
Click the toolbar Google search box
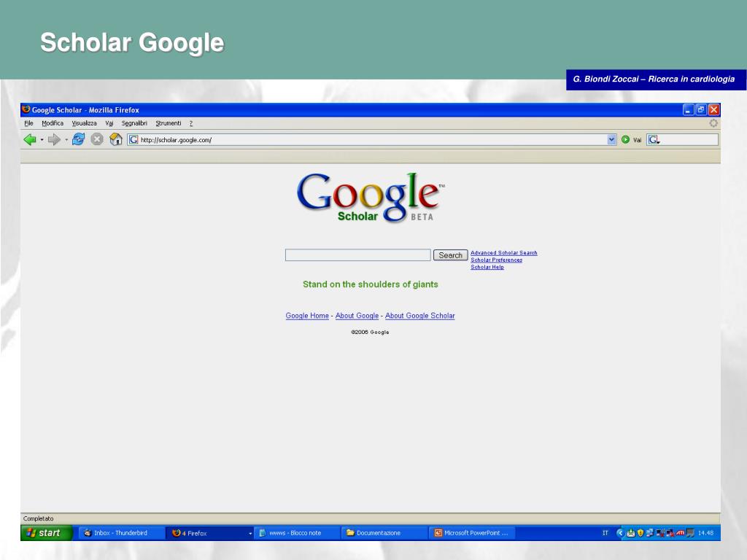(x=682, y=139)
